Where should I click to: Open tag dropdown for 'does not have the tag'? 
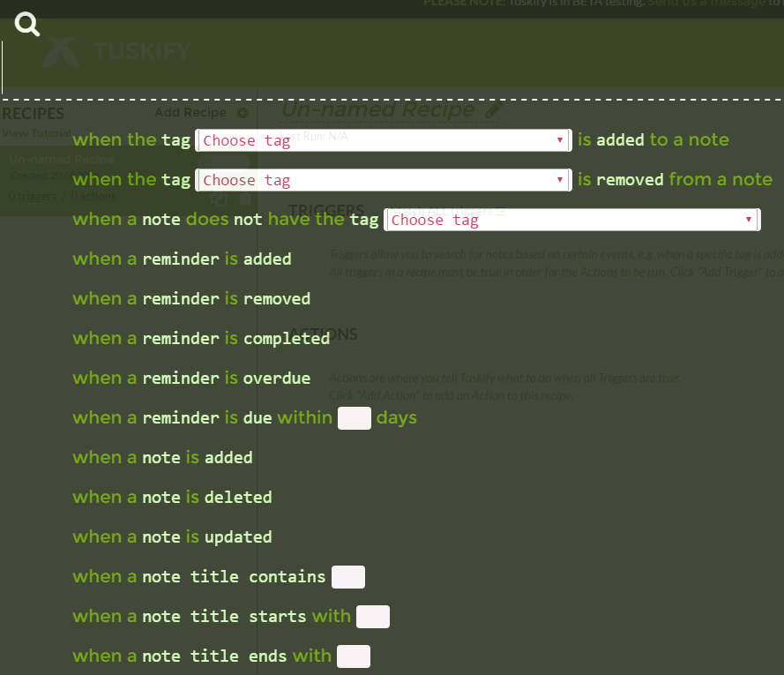572,220
